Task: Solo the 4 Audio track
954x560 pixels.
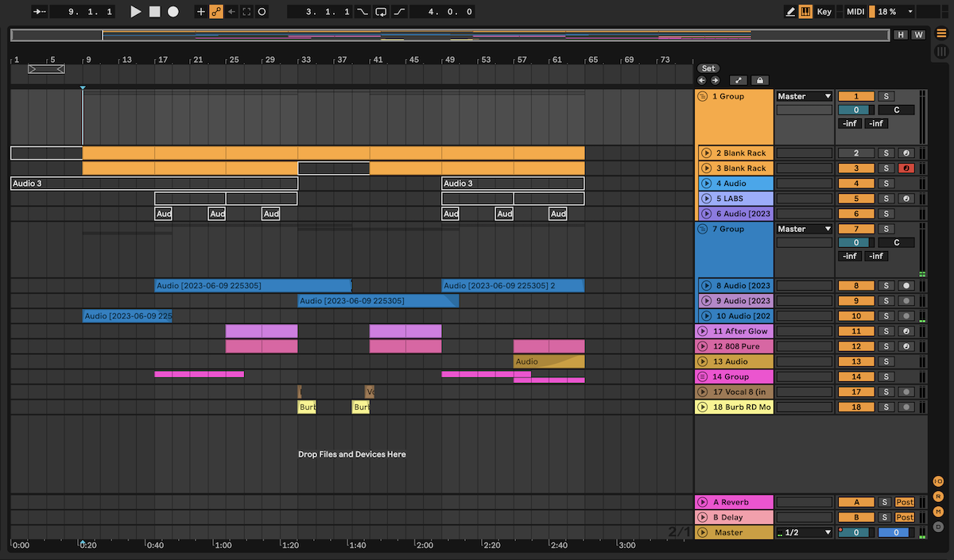Action: (x=886, y=183)
